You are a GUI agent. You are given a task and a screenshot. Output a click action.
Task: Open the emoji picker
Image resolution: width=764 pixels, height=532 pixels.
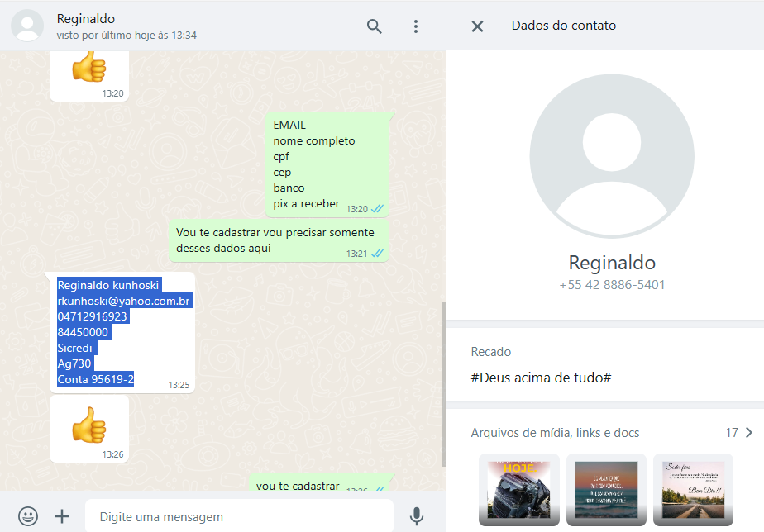click(28, 516)
